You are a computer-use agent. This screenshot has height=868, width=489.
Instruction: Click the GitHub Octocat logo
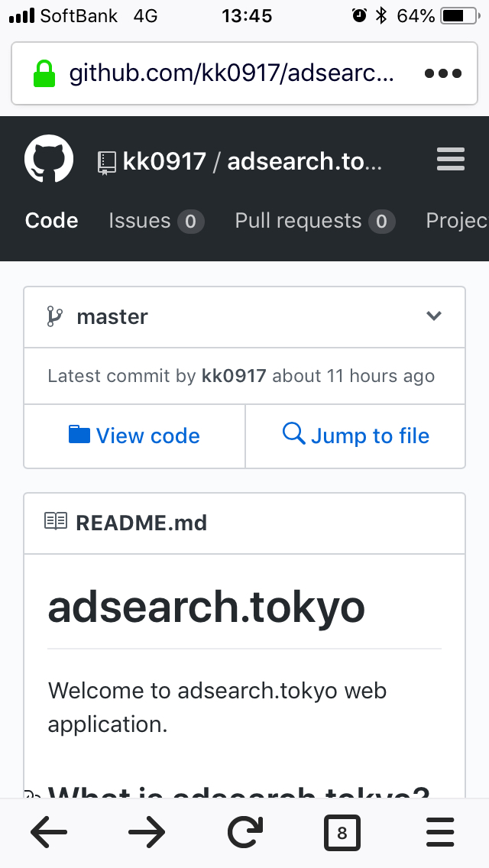click(49, 160)
